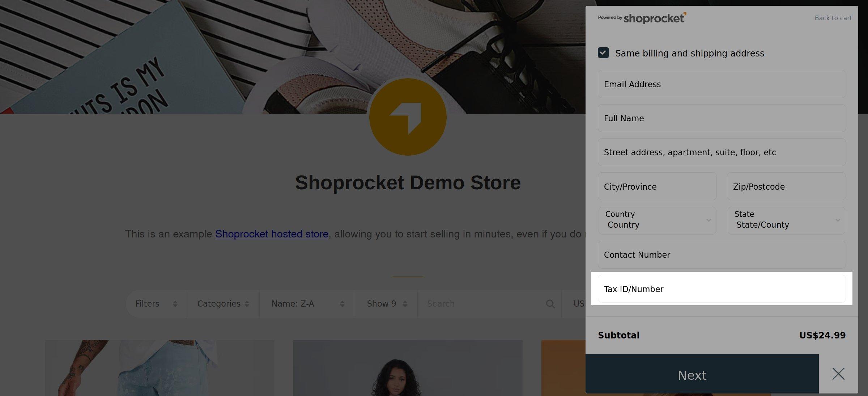Image resolution: width=868 pixels, height=396 pixels.
Task: Click the product Search box
Action: [x=485, y=304]
